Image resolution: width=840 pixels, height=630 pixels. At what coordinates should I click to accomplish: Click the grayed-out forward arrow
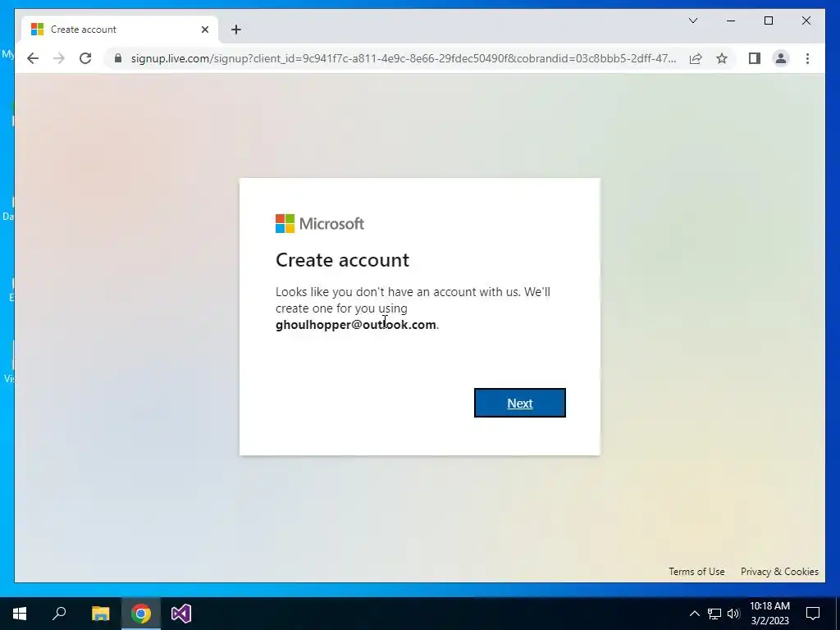(59, 58)
